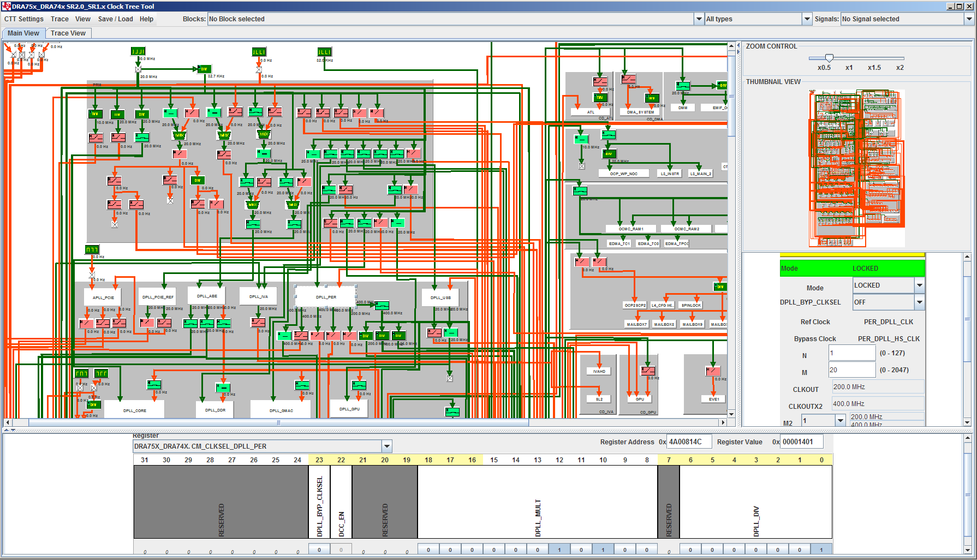Image resolution: width=977 pixels, height=560 pixels.
Task: Click the M multiplier input field
Action: coord(851,370)
